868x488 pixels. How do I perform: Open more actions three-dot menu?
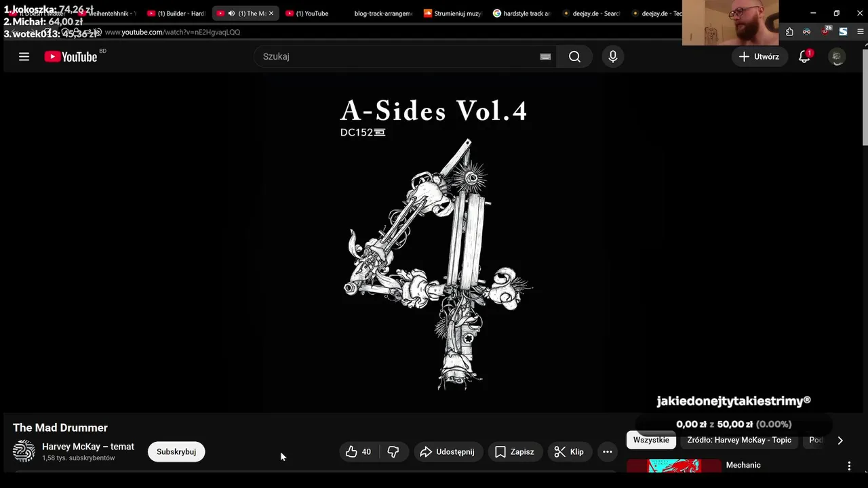[608, 452]
